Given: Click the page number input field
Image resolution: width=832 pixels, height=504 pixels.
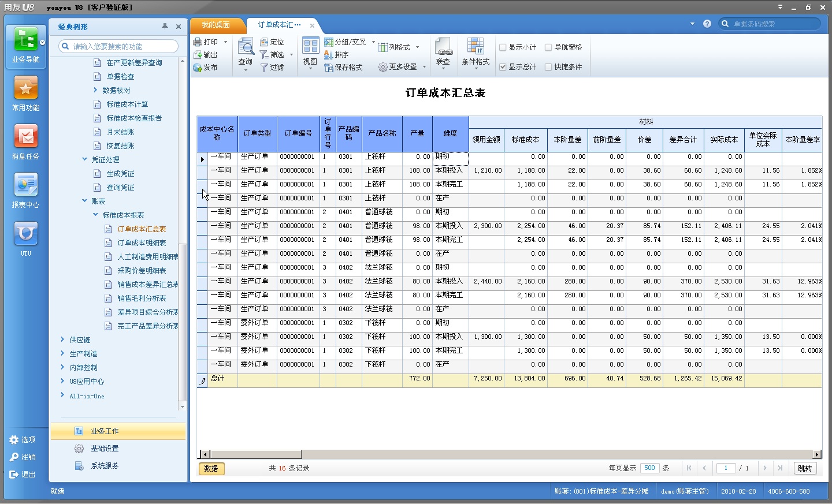Looking at the screenshot, I should (726, 468).
